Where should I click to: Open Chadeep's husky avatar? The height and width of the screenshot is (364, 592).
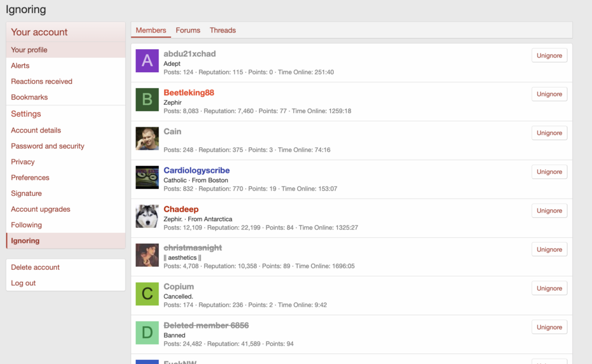[147, 217]
